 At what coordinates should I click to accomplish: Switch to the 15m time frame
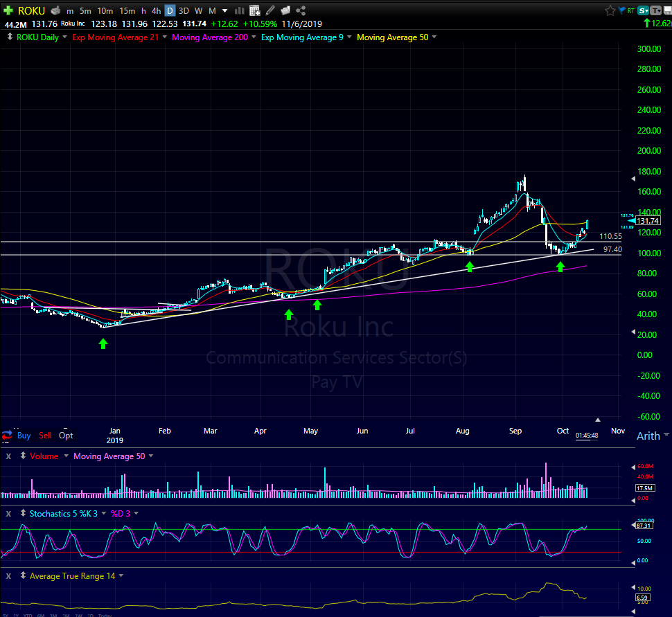[127, 11]
